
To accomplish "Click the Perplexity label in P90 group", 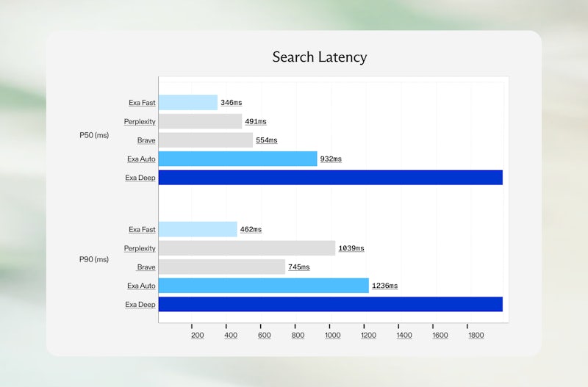I will (x=140, y=248).
